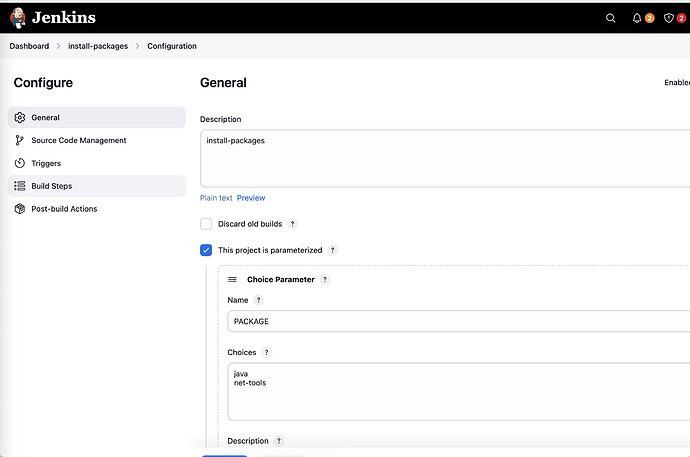
Task: Uncheck This project is parameterized
Action: click(206, 250)
